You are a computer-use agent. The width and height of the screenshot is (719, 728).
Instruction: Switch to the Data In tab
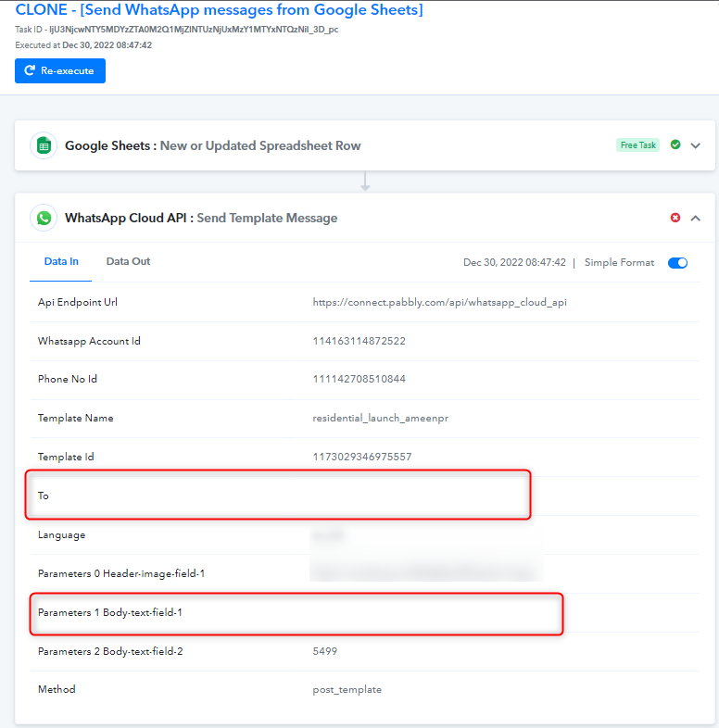61,261
